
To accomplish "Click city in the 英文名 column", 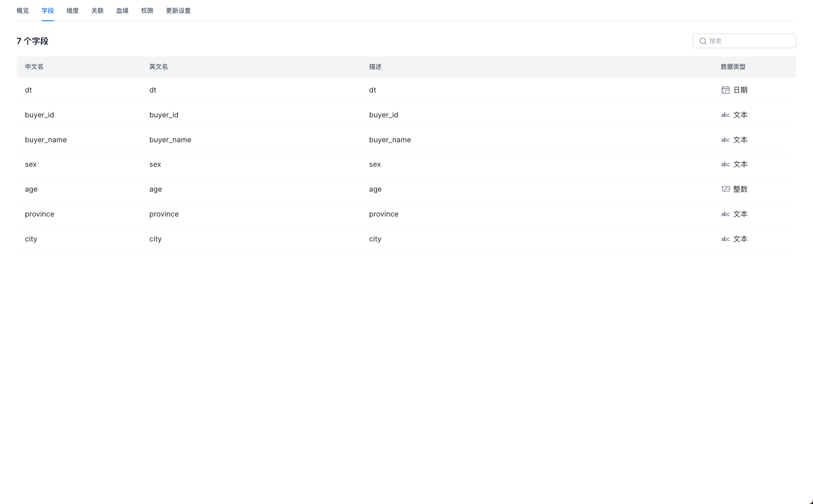I will [x=156, y=239].
